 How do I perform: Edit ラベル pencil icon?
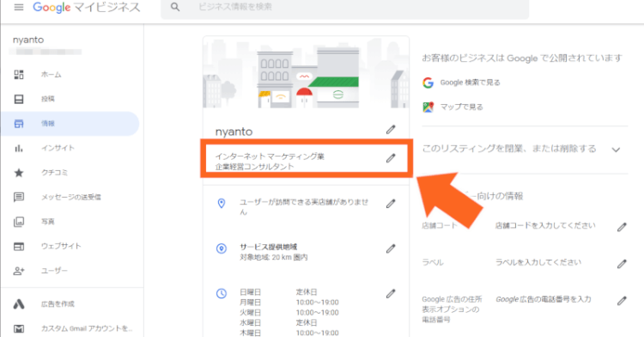tap(622, 264)
